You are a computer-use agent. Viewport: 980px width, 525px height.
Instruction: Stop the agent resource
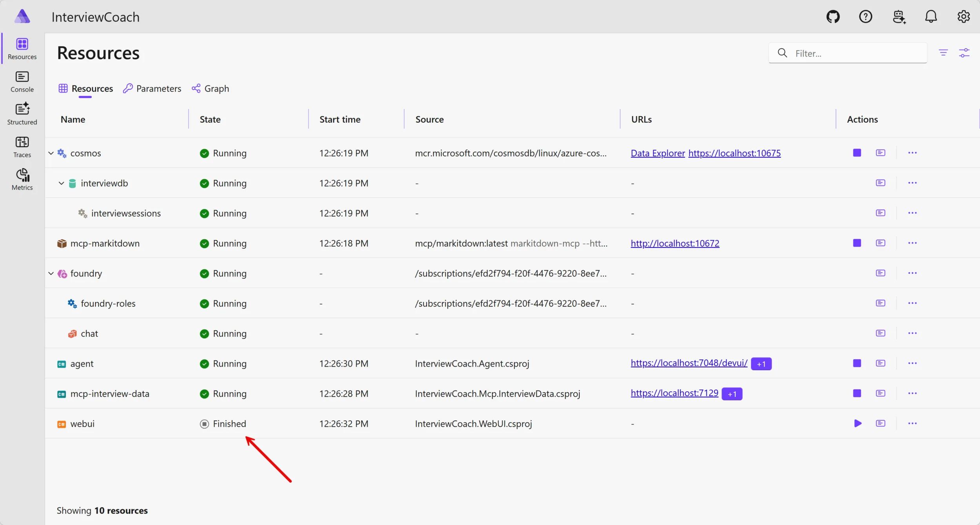[857, 363]
